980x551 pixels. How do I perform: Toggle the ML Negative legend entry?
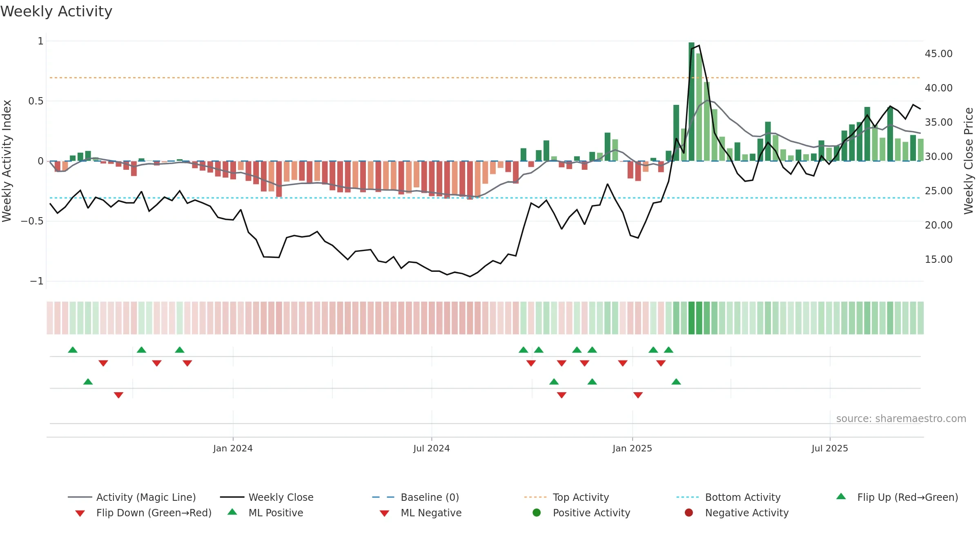pyautogui.click(x=421, y=513)
